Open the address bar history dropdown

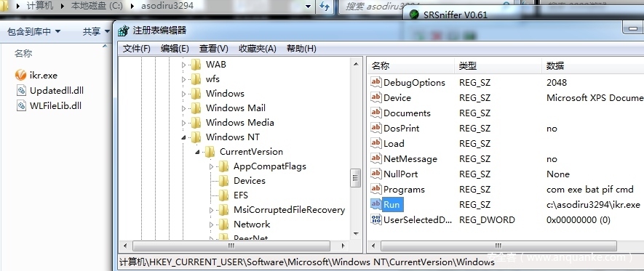(308, 7)
